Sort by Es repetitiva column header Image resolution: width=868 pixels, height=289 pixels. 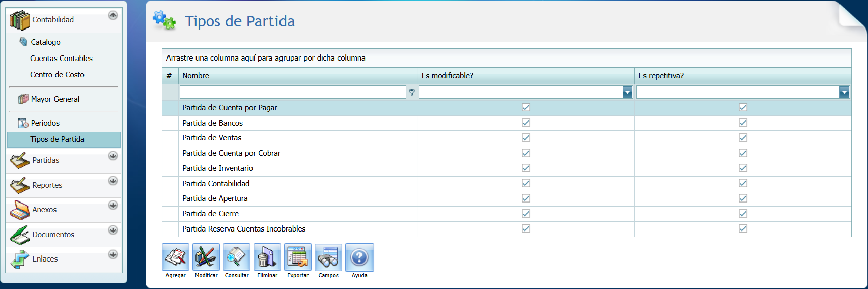tap(743, 76)
